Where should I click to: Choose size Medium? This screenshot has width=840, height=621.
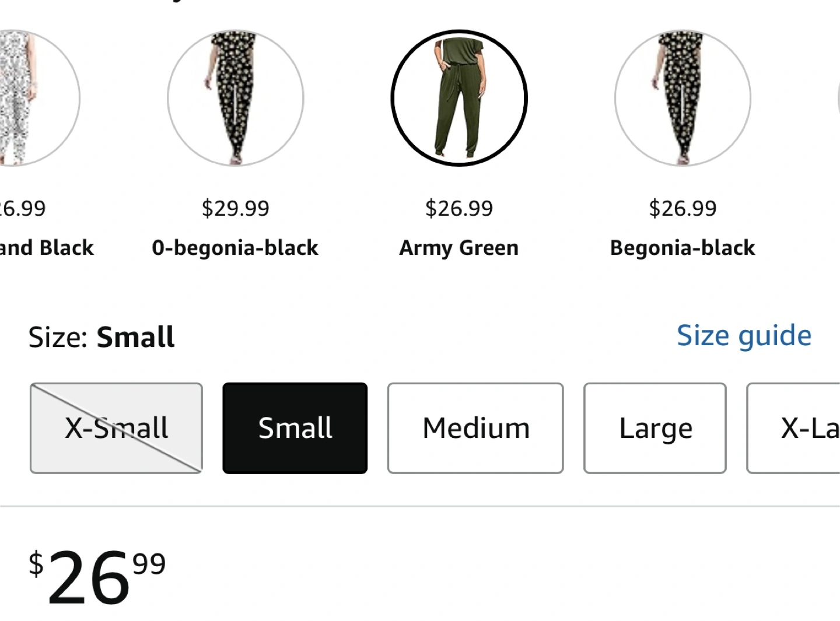tap(475, 428)
